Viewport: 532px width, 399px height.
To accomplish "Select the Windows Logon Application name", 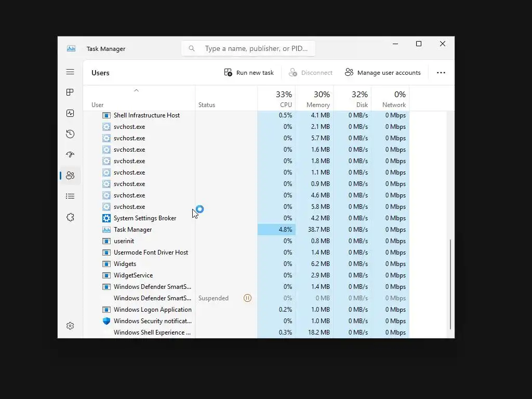I will tap(153, 310).
